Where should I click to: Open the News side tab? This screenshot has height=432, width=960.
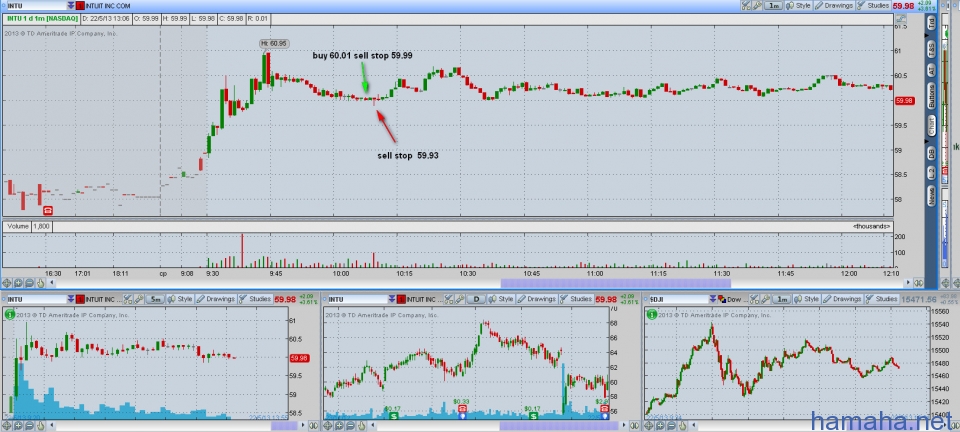pyautogui.click(x=931, y=196)
